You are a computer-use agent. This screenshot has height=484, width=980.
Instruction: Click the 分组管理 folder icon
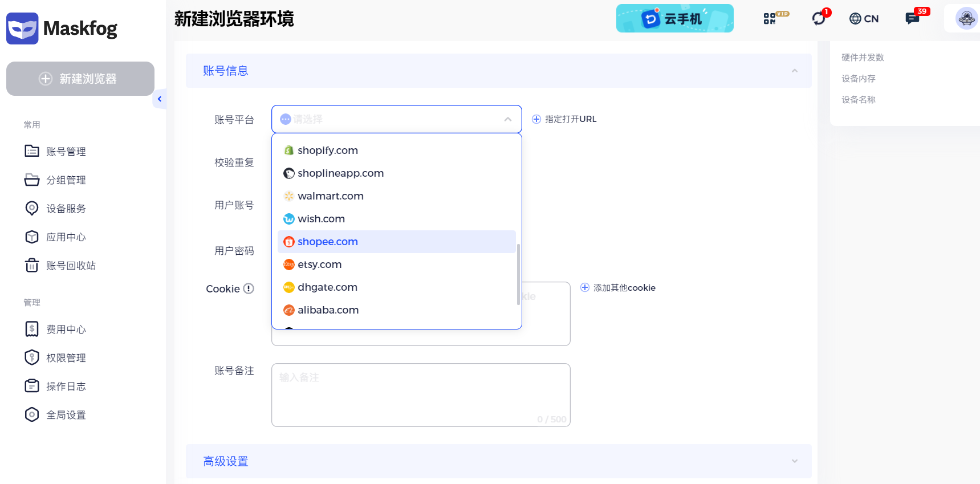coord(32,180)
